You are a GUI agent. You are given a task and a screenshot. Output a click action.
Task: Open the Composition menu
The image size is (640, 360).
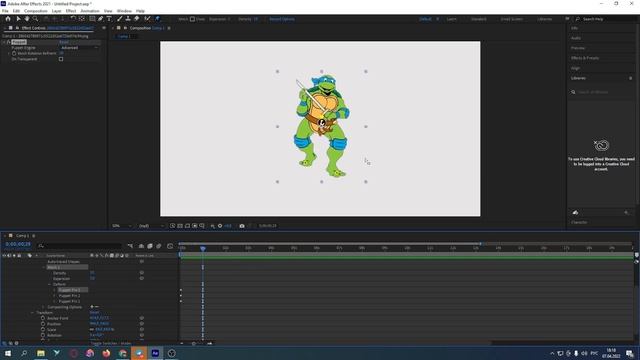click(36, 11)
